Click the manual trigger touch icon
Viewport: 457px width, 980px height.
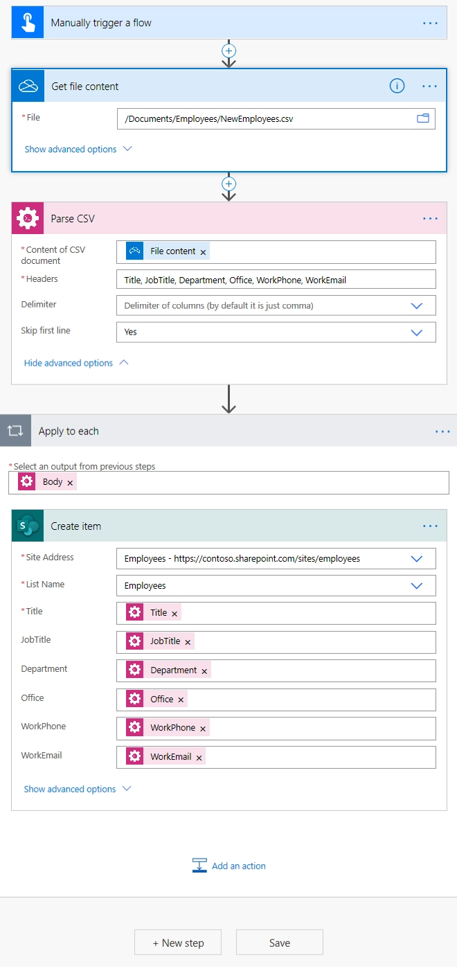28,23
